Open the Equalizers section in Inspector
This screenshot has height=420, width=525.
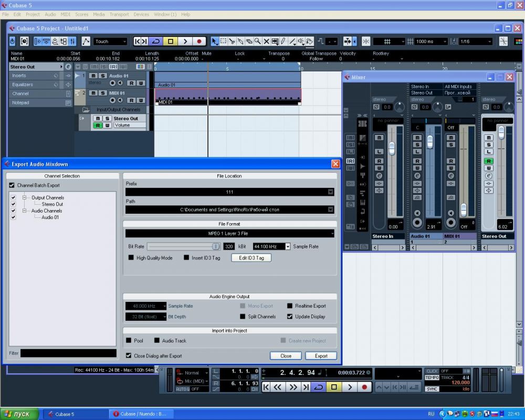(23, 85)
